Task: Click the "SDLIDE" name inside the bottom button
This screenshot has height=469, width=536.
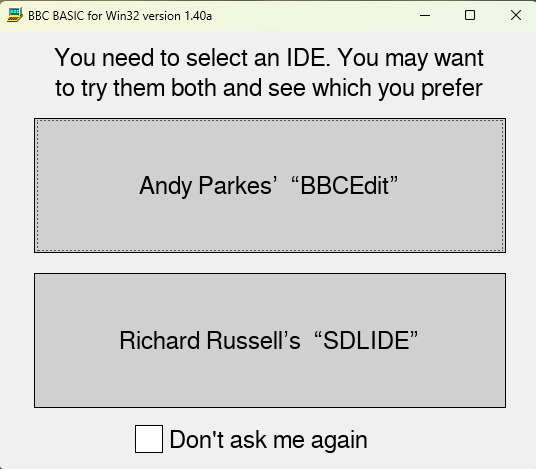Action: (x=366, y=340)
